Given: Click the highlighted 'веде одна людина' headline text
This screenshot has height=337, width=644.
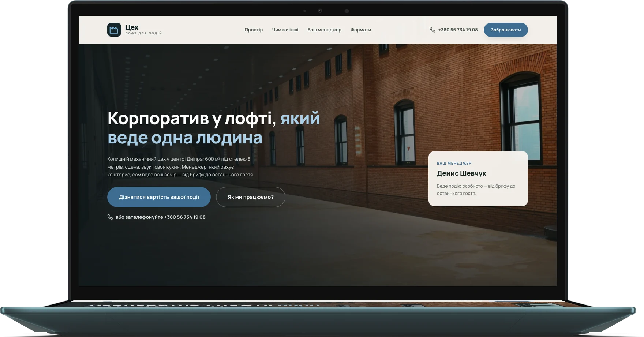Looking at the screenshot, I should click(185, 138).
